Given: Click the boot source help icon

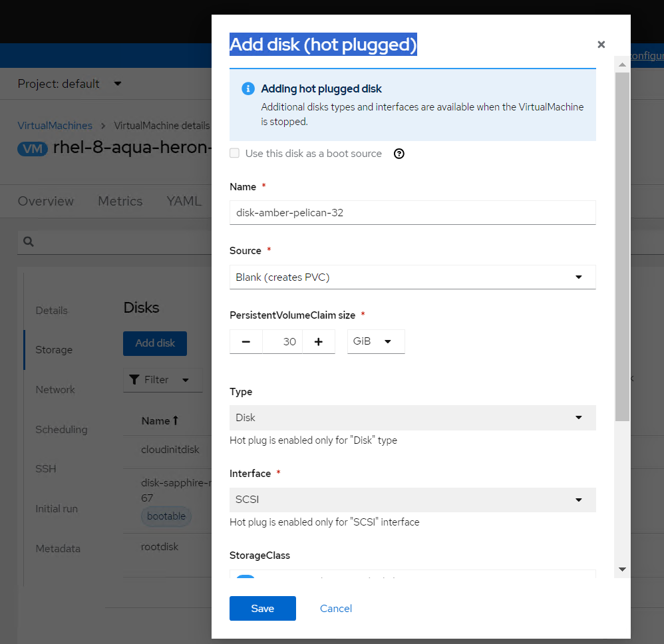Looking at the screenshot, I should (x=399, y=154).
